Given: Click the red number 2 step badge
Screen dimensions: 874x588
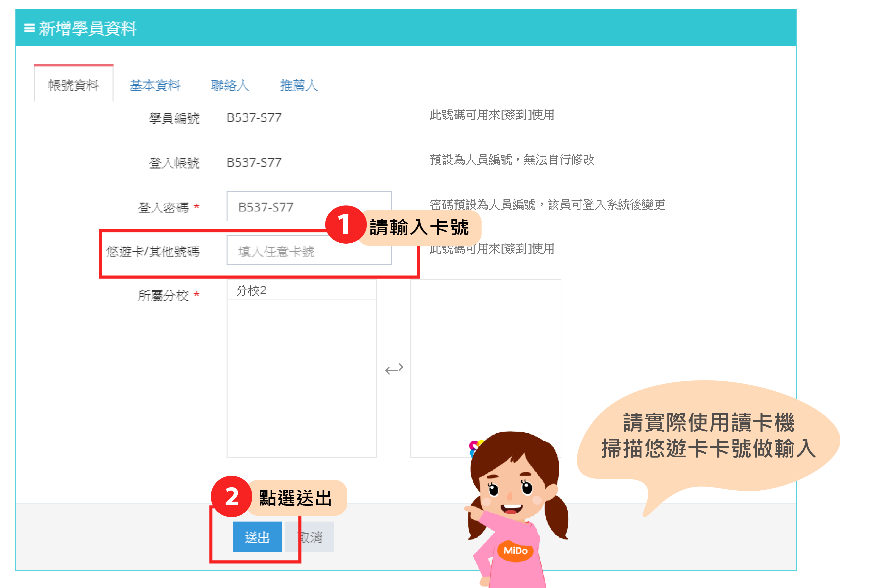Looking at the screenshot, I should pos(231,497).
